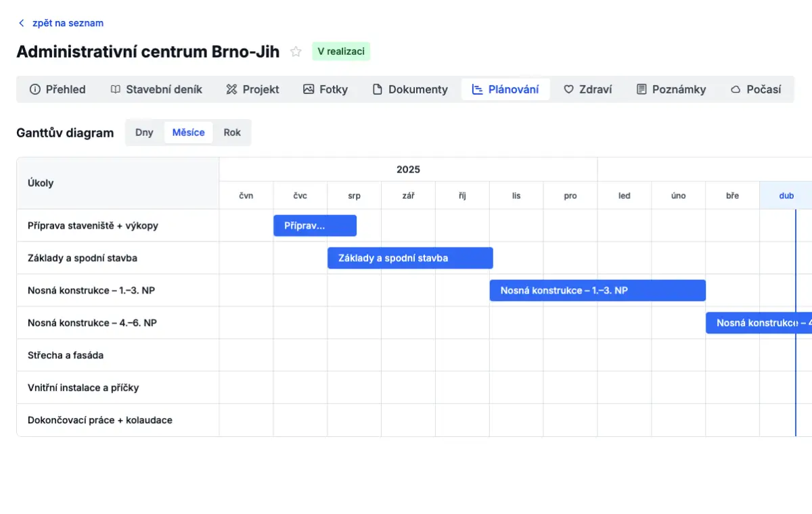Click the Zdraví heart icon
Screen dimensions: 812x514
(568, 89)
